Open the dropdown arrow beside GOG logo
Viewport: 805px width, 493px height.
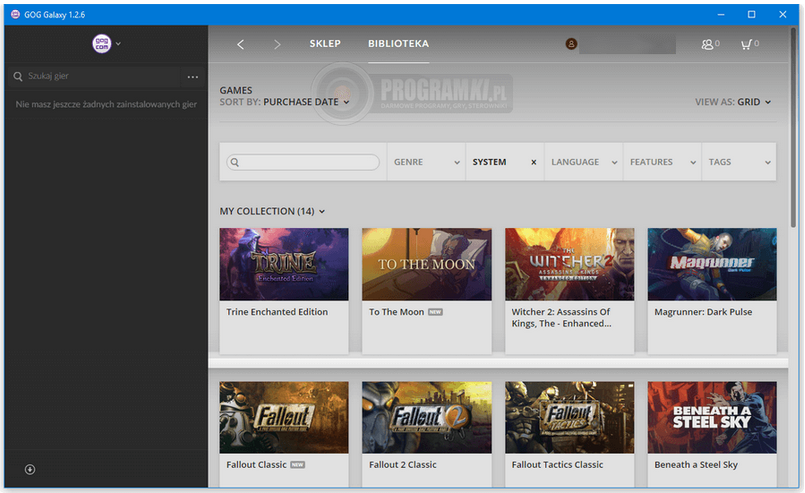point(119,44)
